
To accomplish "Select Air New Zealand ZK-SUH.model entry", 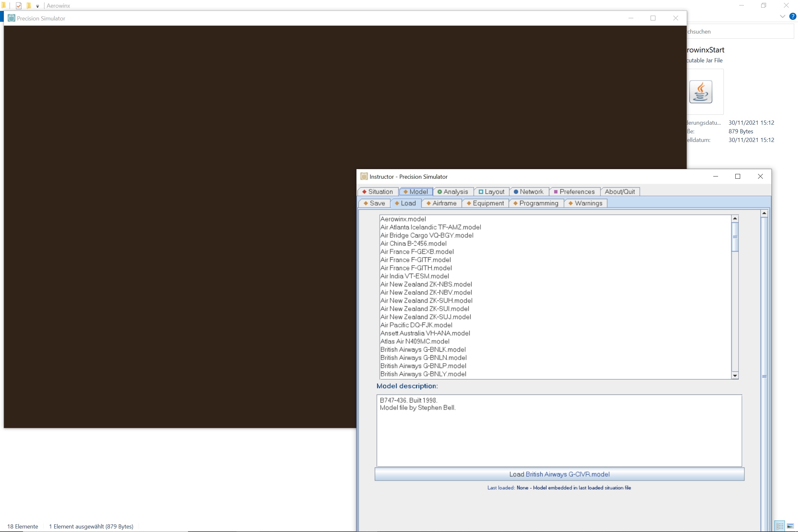I will (426, 300).
